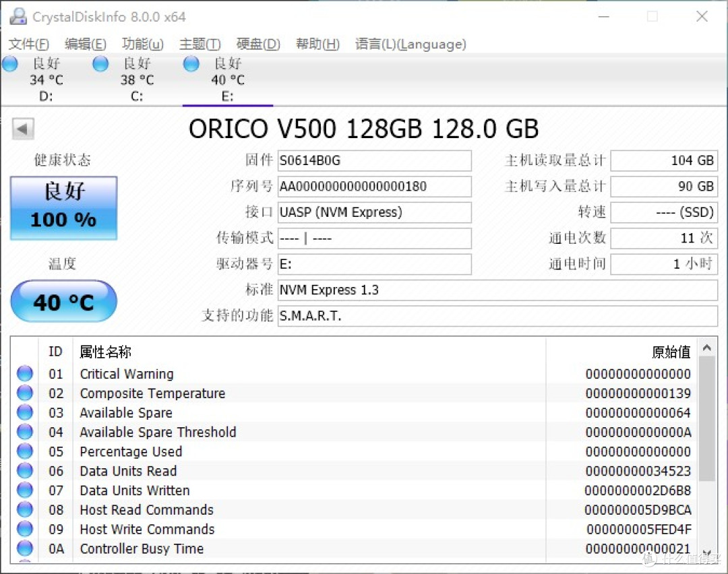Click the supported features field S.M.A.R.T.
The height and width of the screenshot is (574, 728).
pyautogui.click(x=497, y=317)
